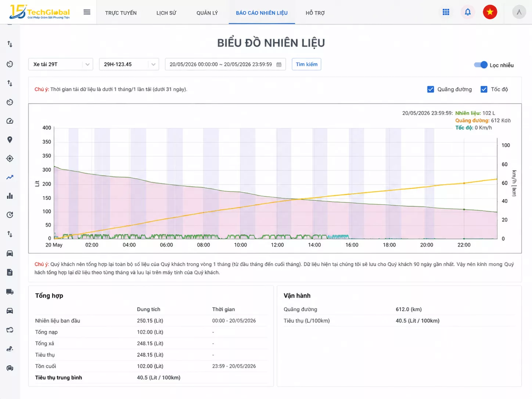532x399 pixels.
Task: Open the LỊCH SỬ menu
Action: [x=166, y=13]
